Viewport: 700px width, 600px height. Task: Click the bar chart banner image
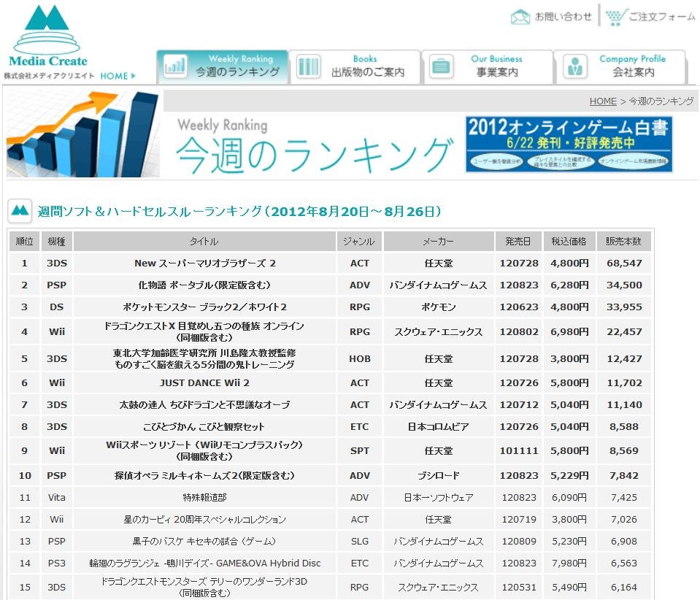(x=83, y=134)
